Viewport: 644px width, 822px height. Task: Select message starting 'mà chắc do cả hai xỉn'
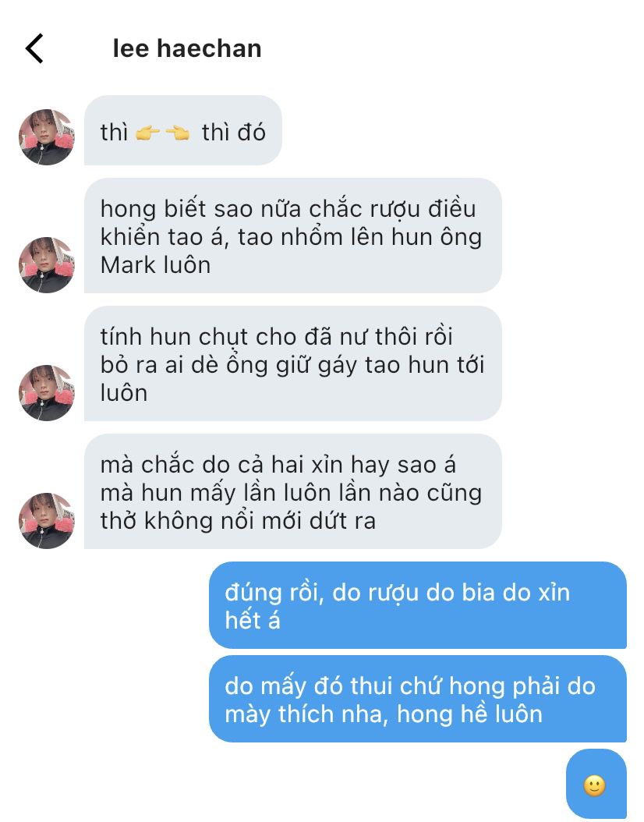click(293, 492)
